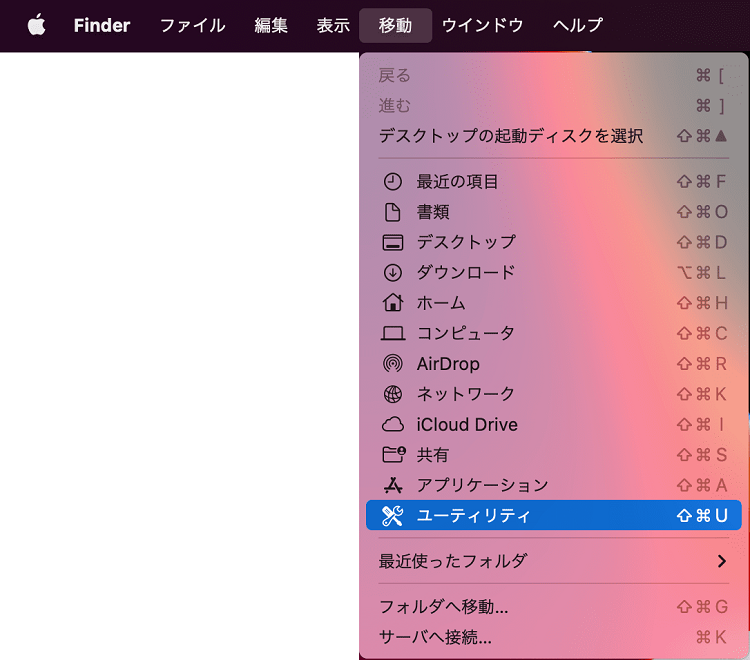Open the ヘルプ menu
Screen dimensions: 750x660
click(578, 25)
